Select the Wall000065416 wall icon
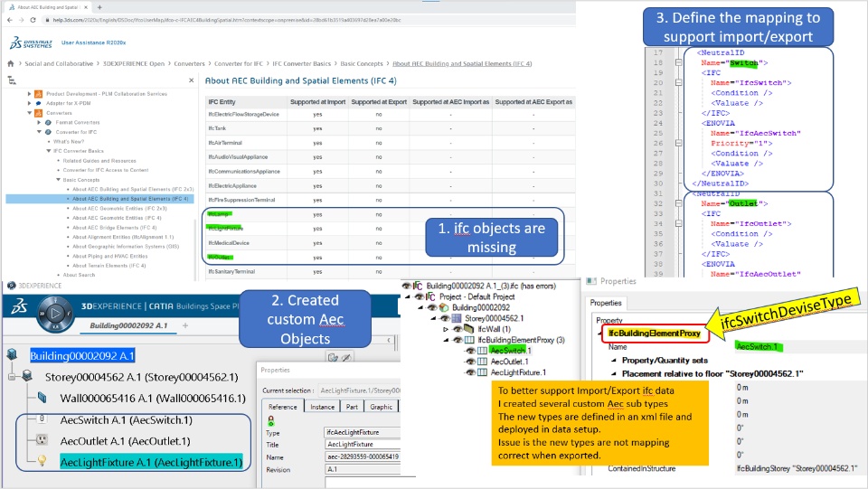868x489 pixels. pyautogui.click(x=42, y=398)
